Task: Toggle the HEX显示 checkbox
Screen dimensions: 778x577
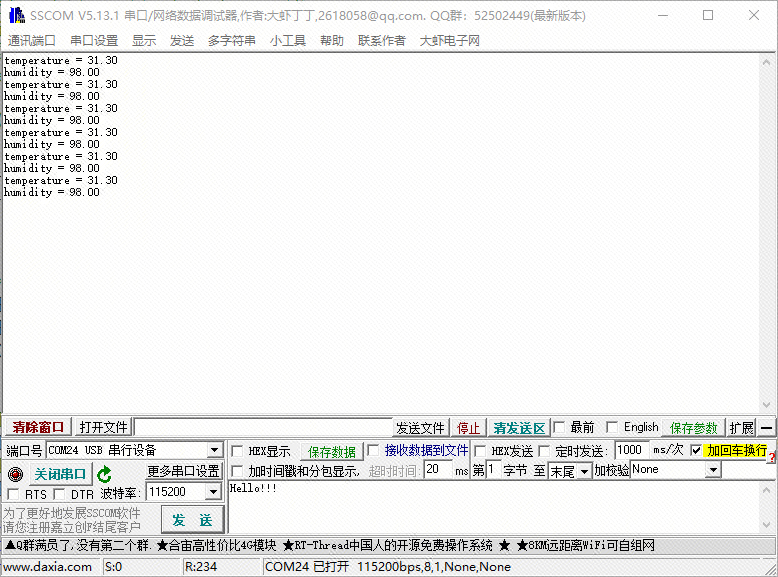Action: coord(237,451)
